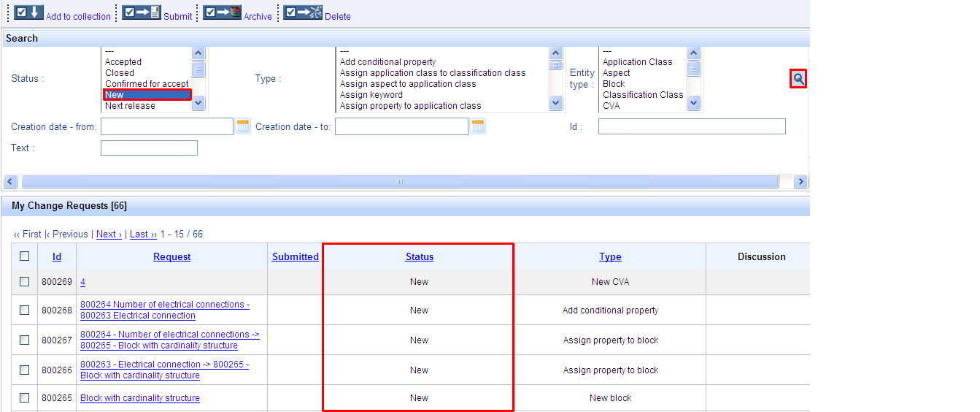The image size is (980, 412).
Task: Click the Delete toolbar icon
Action: pyautogui.click(x=303, y=13)
